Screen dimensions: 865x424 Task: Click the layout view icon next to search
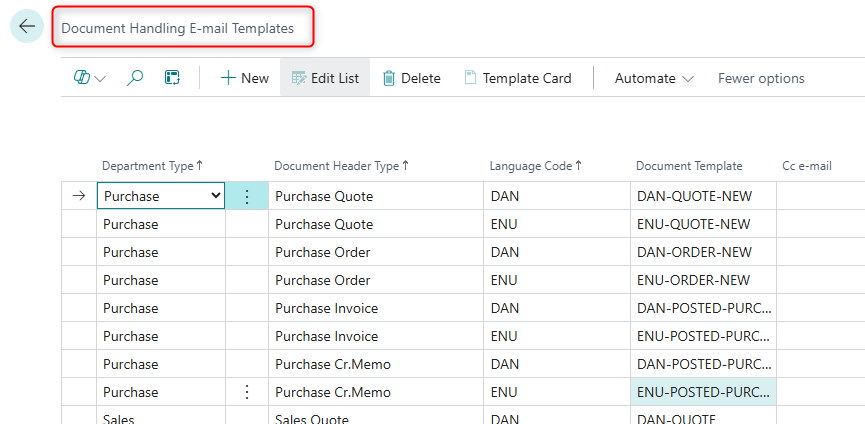pyautogui.click(x=172, y=78)
